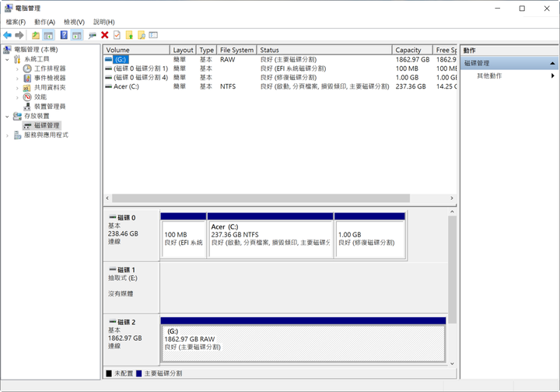Click the 磁碟 0 disk label box

pos(131,236)
